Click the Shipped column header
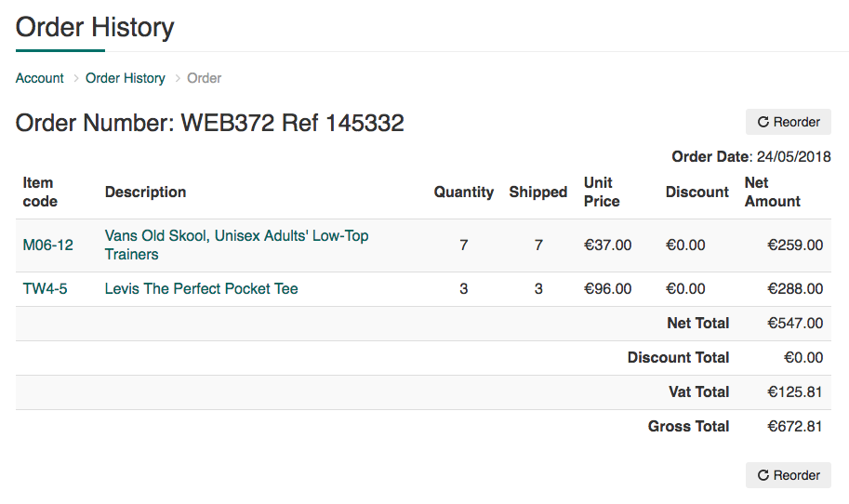This screenshot has height=504, width=849. click(x=537, y=192)
